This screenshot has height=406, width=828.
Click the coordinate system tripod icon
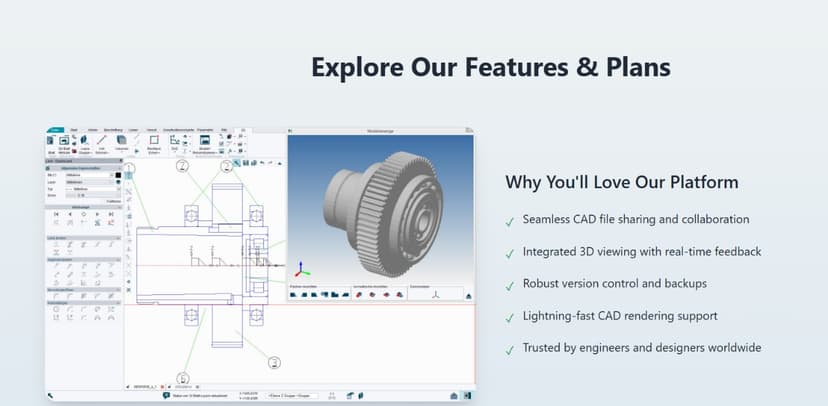pyautogui.click(x=436, y=295)
